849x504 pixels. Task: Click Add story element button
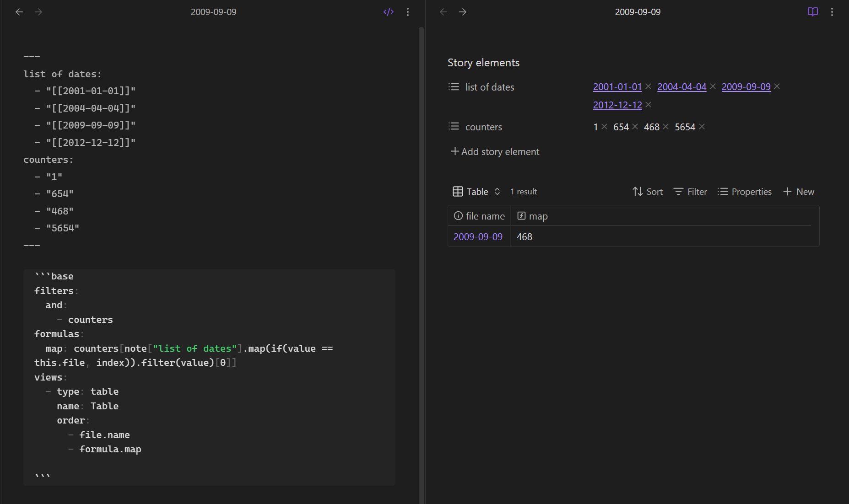coord(495,152)
